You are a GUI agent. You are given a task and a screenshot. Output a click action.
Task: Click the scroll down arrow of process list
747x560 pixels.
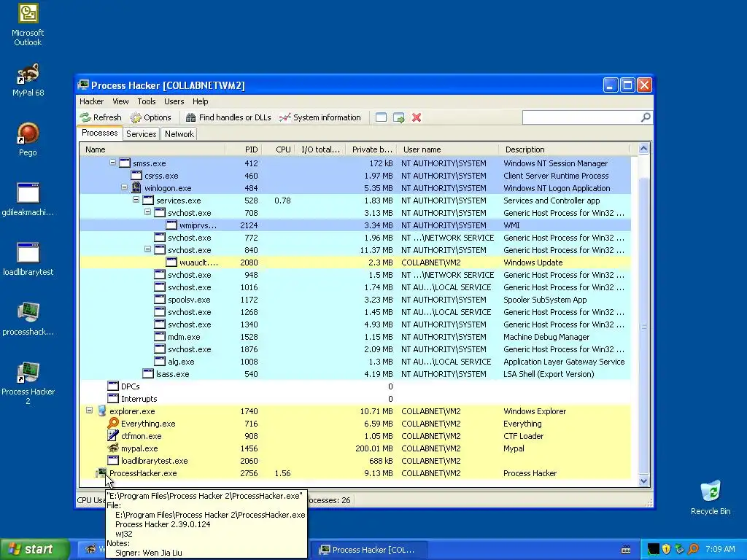(x=643, y=481)
